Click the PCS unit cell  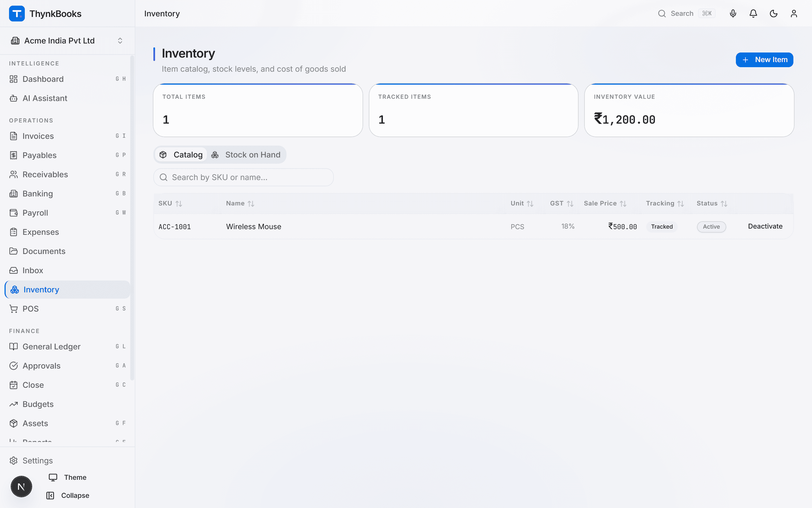517,227
